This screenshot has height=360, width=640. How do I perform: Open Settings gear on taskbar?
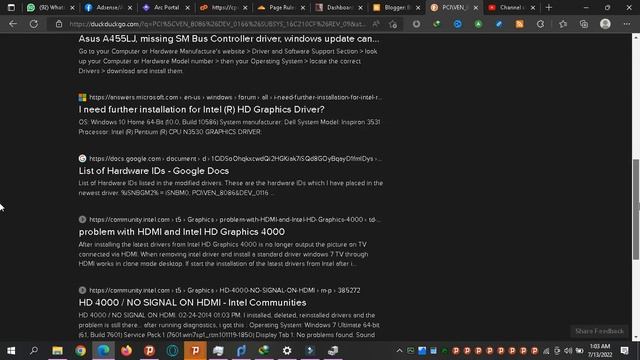[x=287, y=351]
